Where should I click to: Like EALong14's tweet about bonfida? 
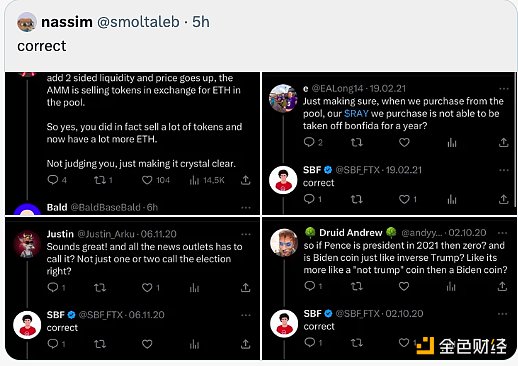tap(404, 142)
